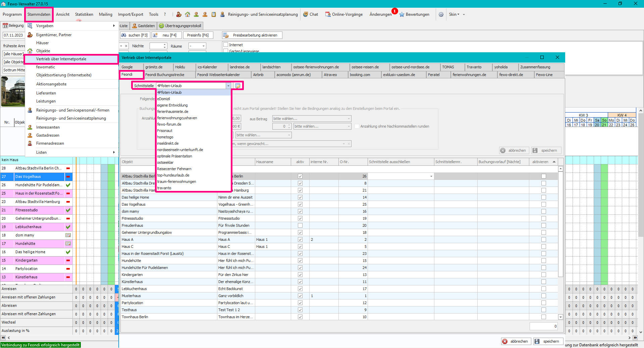Select eDomizil in the Schnittstelle list
Viewport: 644px width, 348px height.
coord(194,99)
